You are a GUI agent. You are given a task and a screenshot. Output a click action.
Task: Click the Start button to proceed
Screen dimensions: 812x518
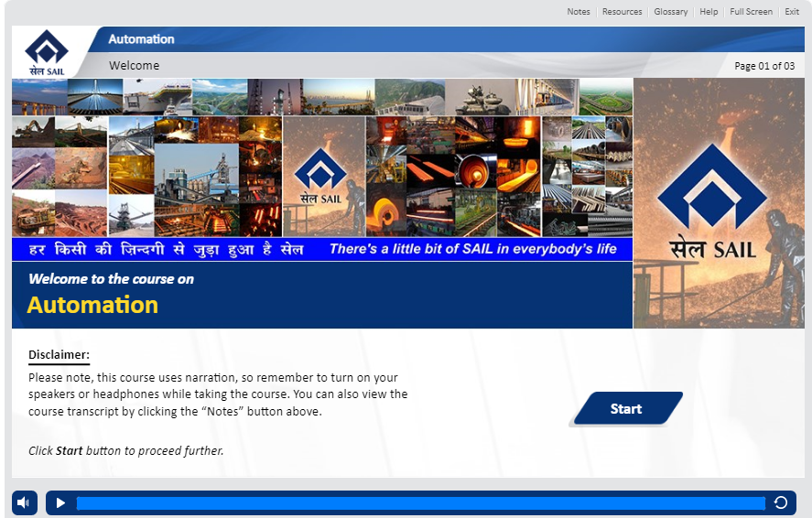[x=626, y=409]
